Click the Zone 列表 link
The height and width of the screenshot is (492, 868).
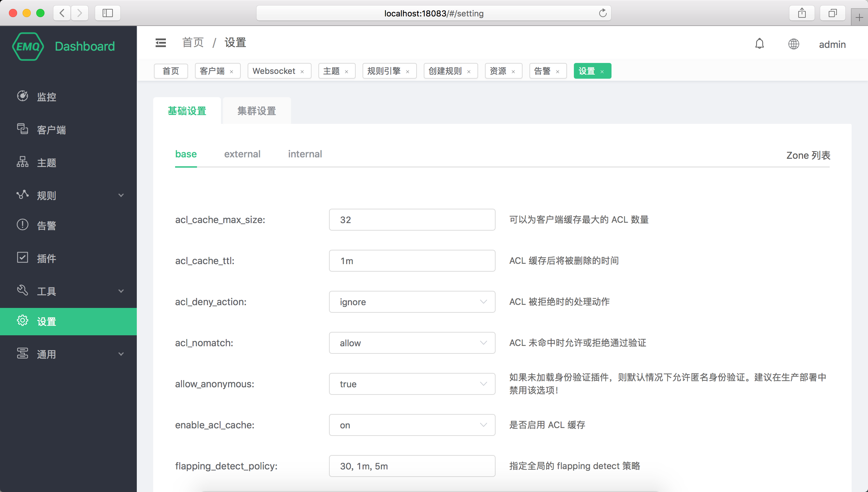click(808, 155)
